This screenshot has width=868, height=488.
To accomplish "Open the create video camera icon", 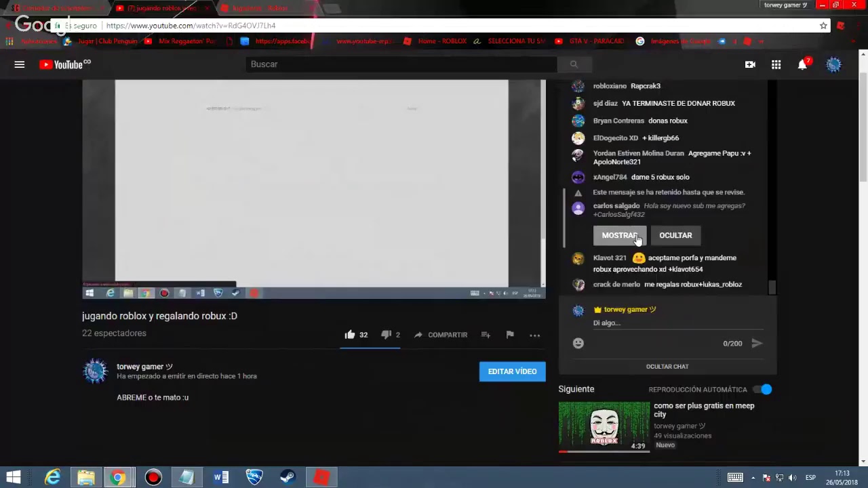I will pos(750,64).
